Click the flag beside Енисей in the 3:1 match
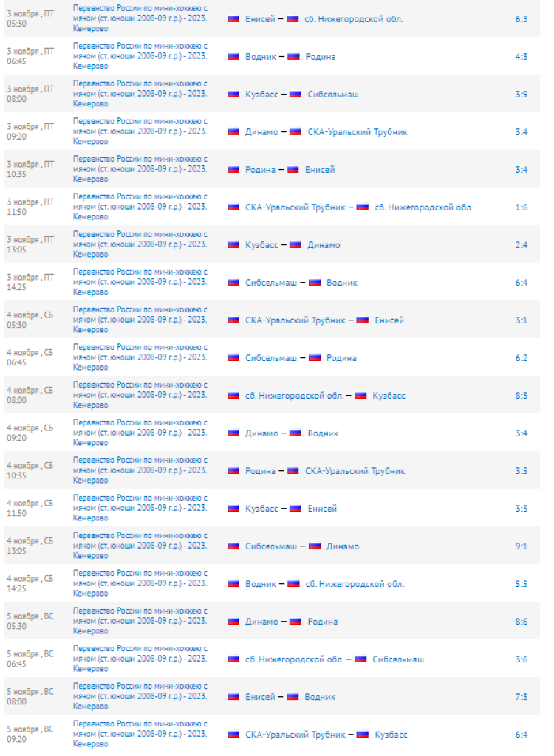Screen dimensions: 554x756 363,320
